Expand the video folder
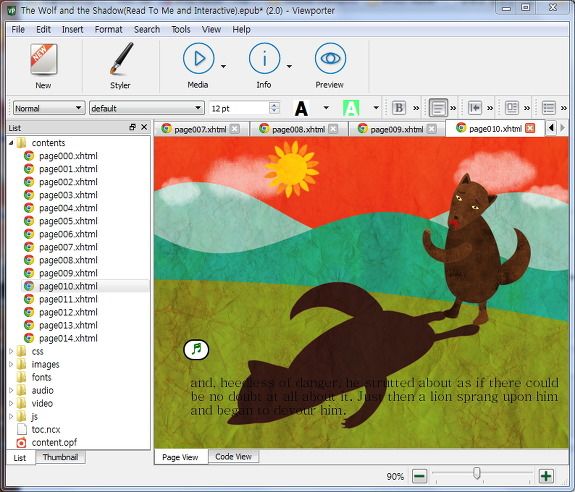575x492 pixels. [11, 403]
